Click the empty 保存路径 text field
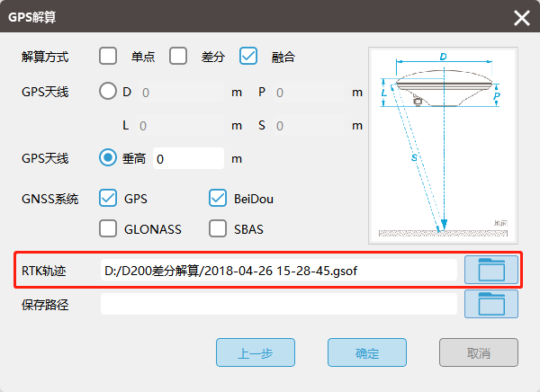The width and height of the screenshot is (540, 392). [279, 304]
